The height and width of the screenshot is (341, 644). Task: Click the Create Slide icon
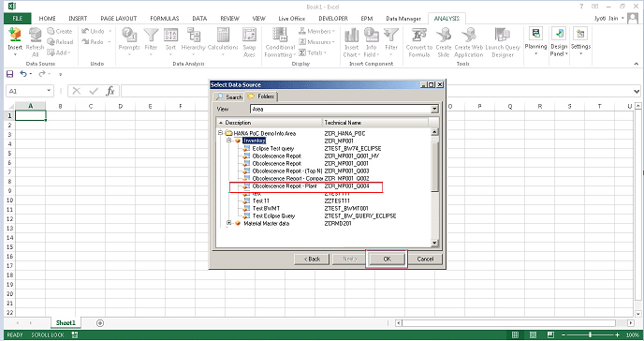pos(444,42)
